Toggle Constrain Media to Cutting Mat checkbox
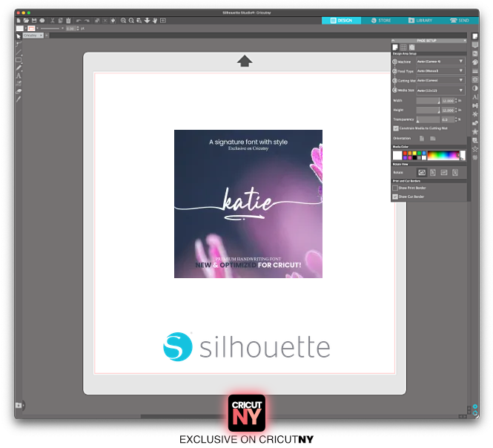Image resolution: width=493 pixels, height=448 pixels. coord(396,128)
